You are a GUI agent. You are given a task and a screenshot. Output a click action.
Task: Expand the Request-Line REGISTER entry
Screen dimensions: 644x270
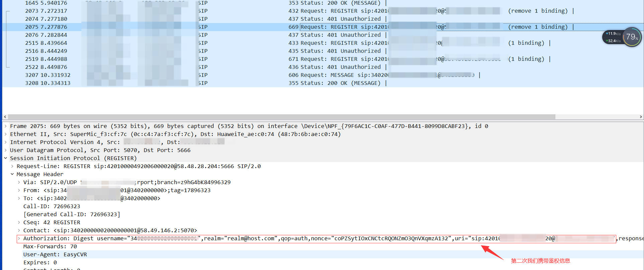pos(12,166)
